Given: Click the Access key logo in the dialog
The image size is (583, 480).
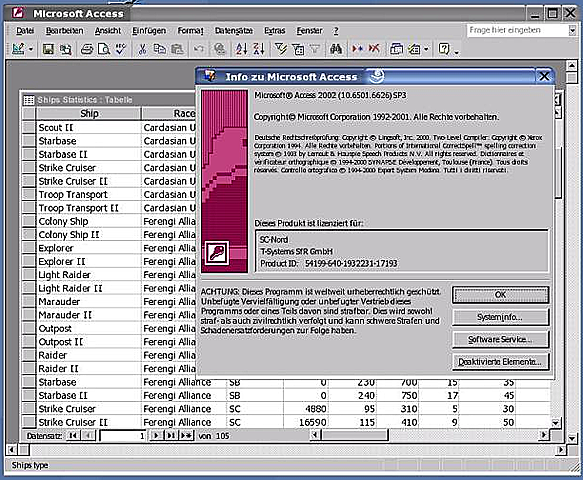Looking at the screenshot, I should pos(217,252).
